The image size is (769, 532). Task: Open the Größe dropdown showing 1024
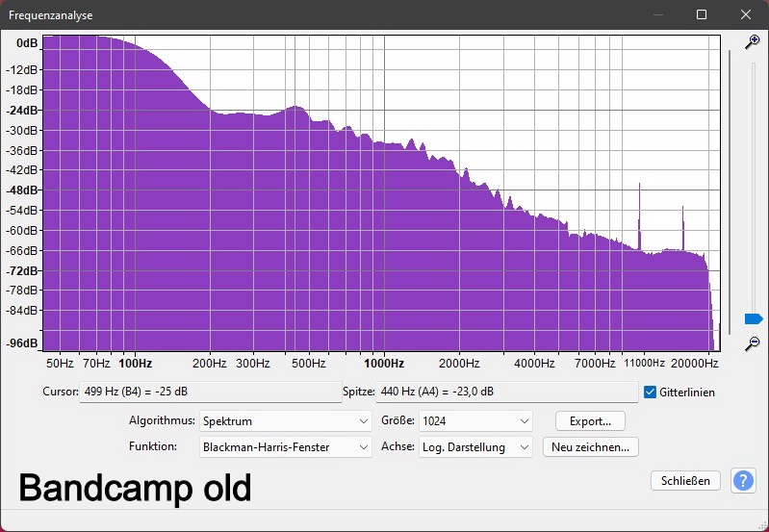pos(475,421)
